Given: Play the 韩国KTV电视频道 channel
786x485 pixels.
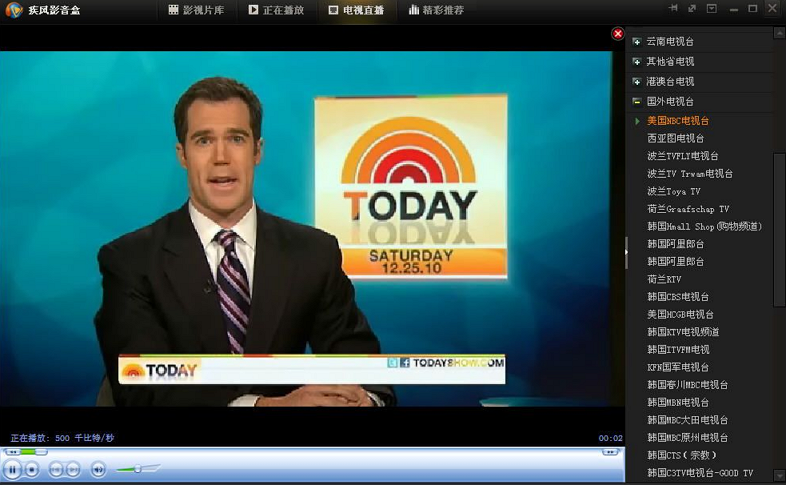Looking at the screenshot, I should click(x=683, y=332).
